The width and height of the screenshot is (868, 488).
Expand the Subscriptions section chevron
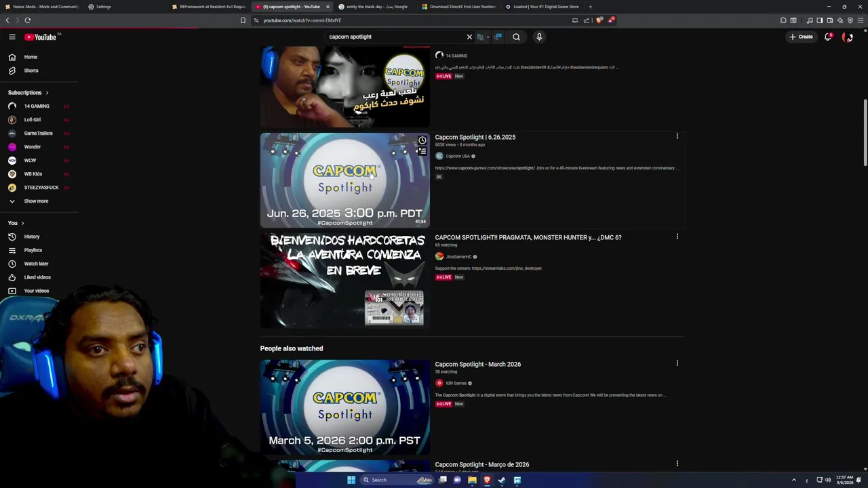(47, 93)
